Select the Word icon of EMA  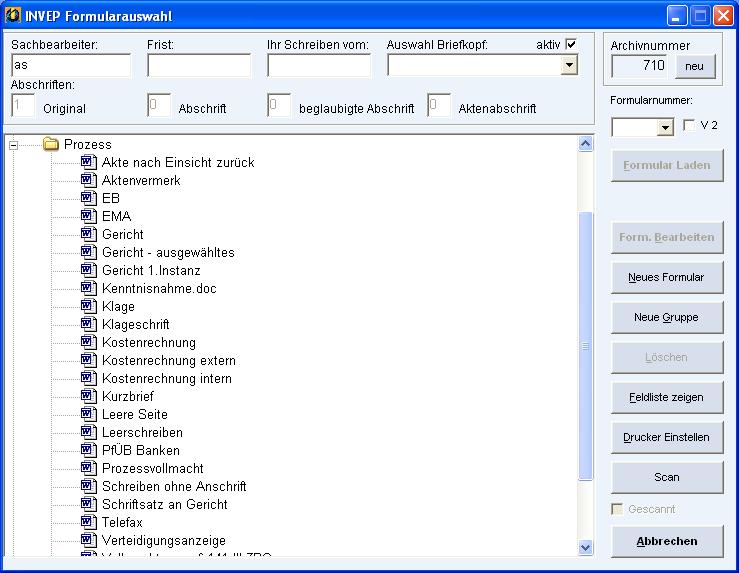coord(89,216)
